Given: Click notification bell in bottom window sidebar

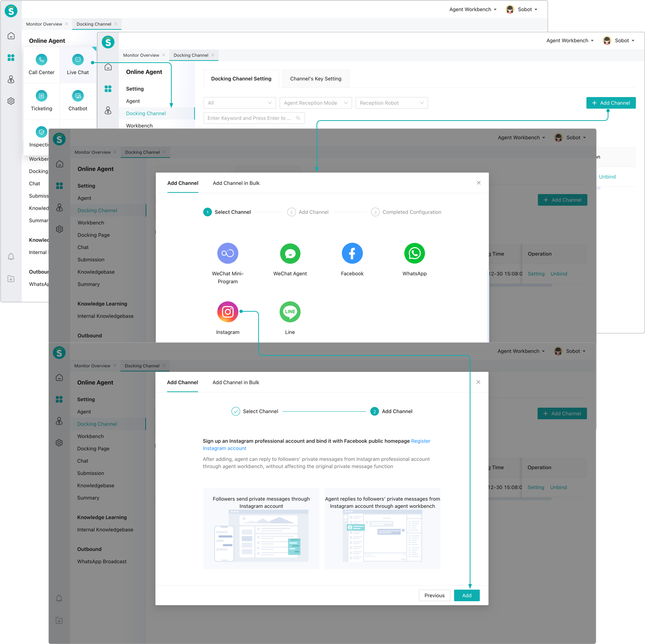Looking at the screenshot, I should 59,598.
